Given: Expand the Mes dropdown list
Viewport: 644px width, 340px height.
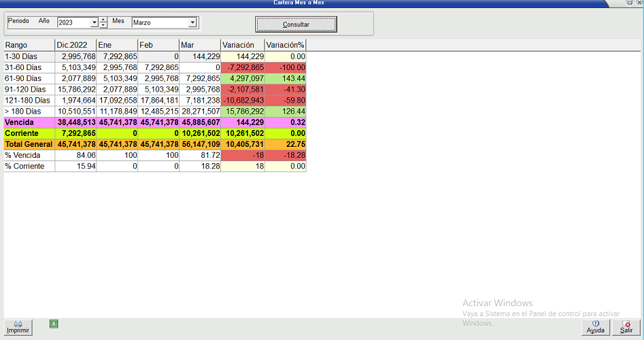Looking at the screenshot, I should 192,23.
